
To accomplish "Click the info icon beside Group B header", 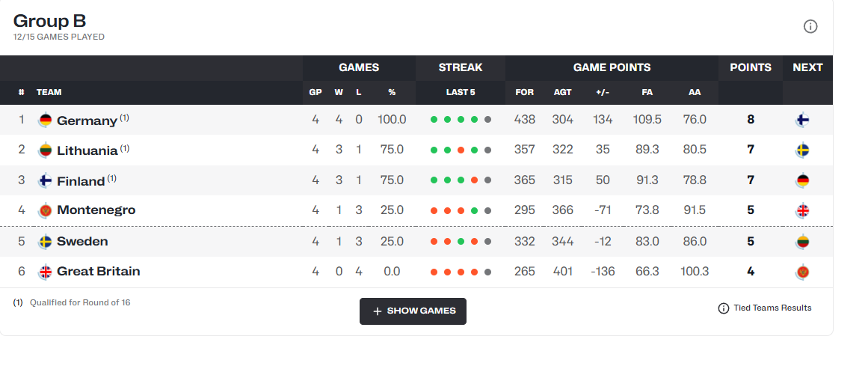I will coord(810,26).
